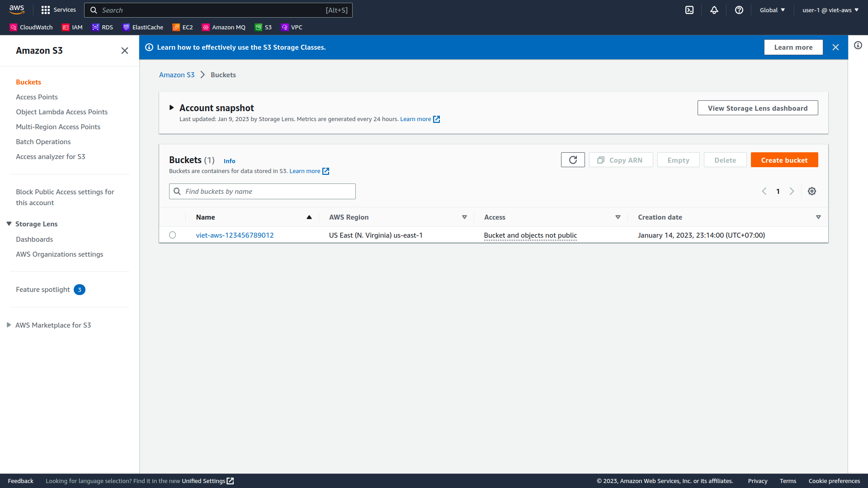868x488 pixels.
Task: Close the Amazon S3 navigation panel
Action: [x=125, y=51]
